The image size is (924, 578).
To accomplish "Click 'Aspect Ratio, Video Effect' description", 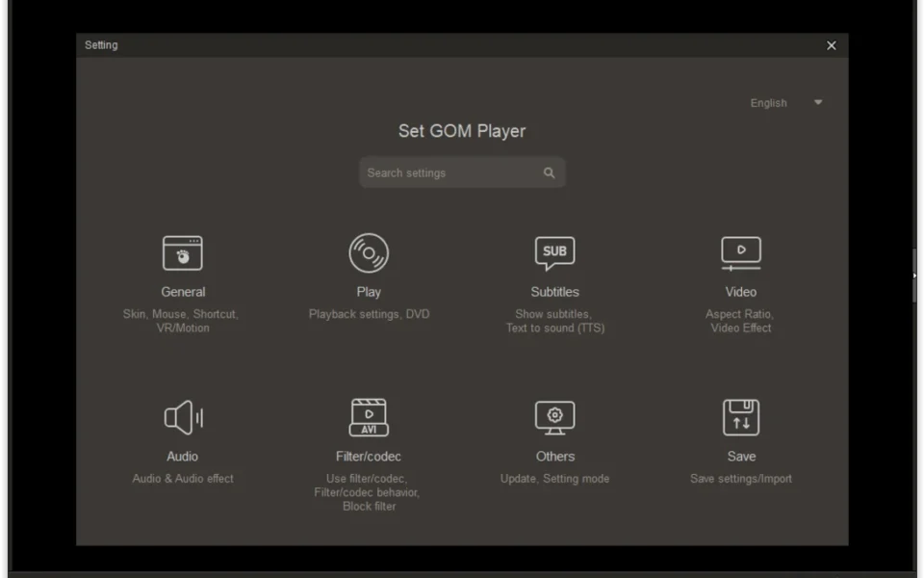I will 741,321.
